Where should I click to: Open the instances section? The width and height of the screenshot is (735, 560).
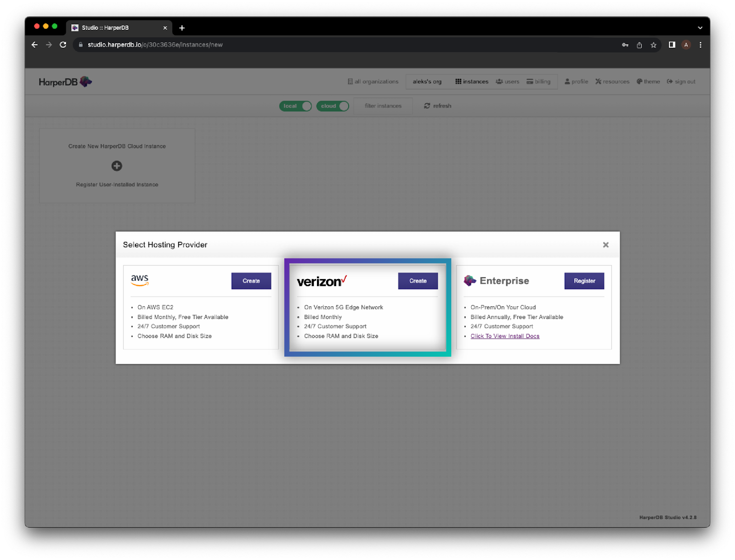pyautogui.click(x=472, y=81)
